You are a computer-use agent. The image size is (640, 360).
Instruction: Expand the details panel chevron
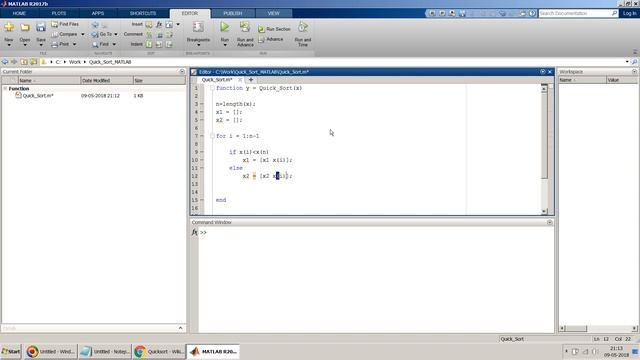[x=180, y=328]
